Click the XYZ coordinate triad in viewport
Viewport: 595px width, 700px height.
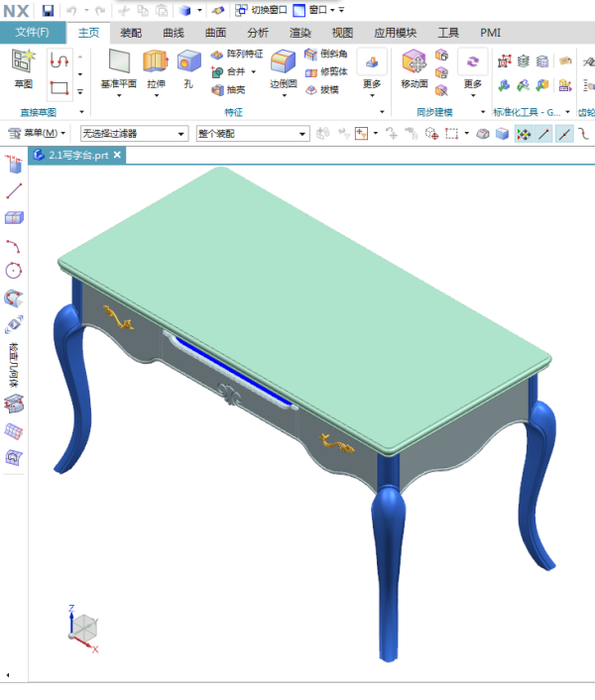(83, 627)
